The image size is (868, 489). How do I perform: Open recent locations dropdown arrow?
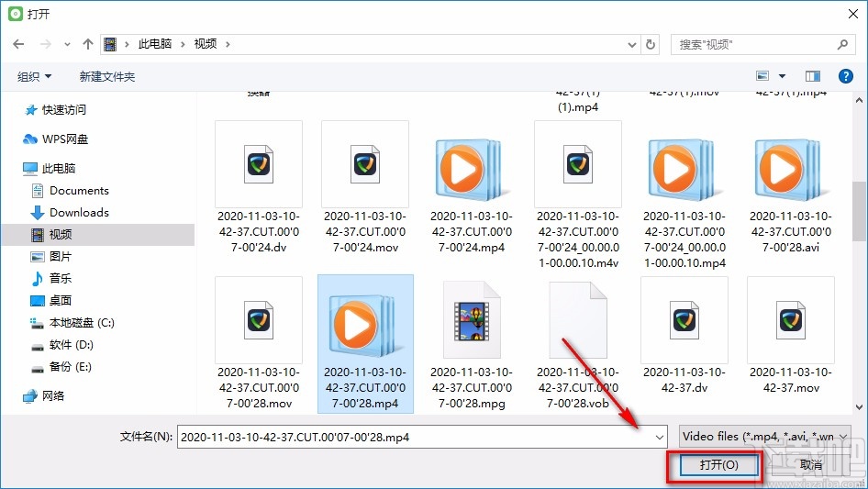67,44
